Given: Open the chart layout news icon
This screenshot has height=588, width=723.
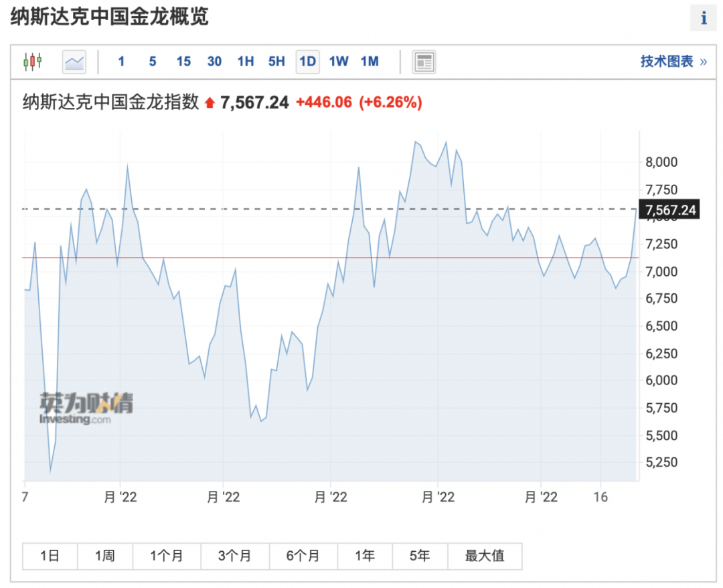Looking at the screenshot, I should [424, 62].
